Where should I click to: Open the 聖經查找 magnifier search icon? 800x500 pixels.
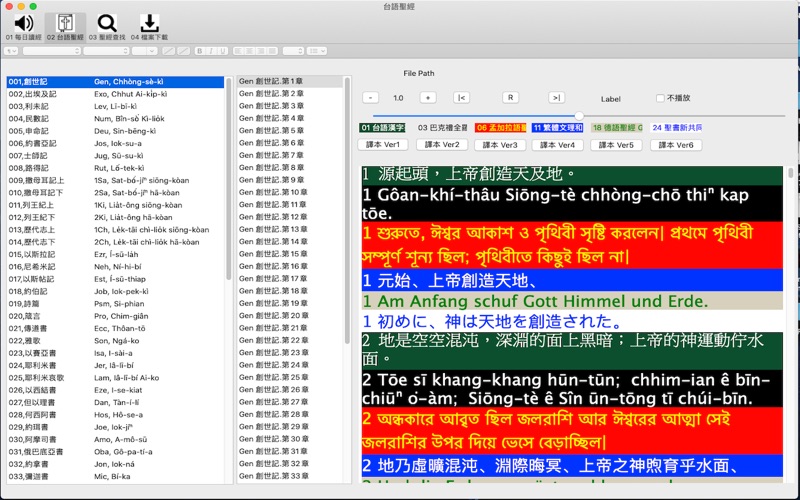pyautogui.click(x=107, y=23)
